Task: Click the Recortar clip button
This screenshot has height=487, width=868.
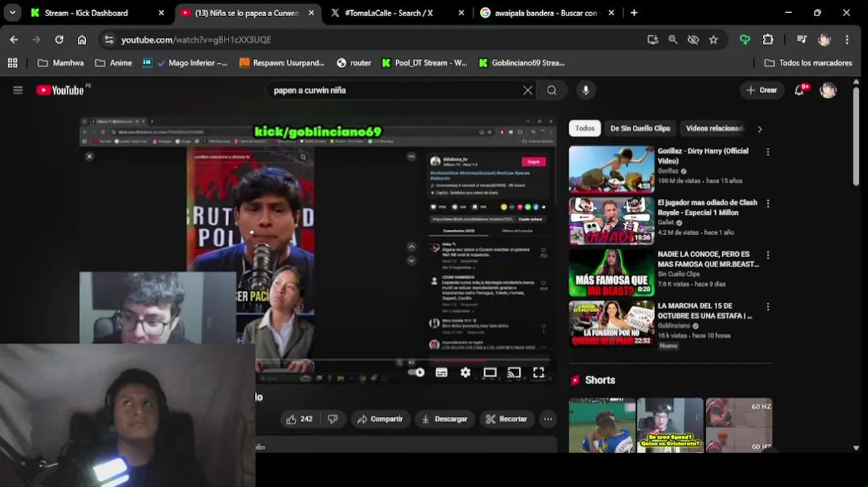Action: (506, 419)
